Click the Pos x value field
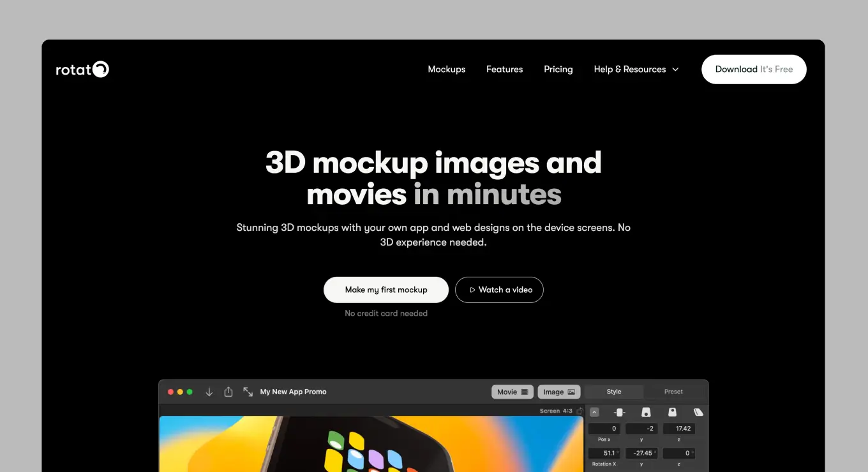This screenshot has height=472, width=868. (x=604, y=429)
